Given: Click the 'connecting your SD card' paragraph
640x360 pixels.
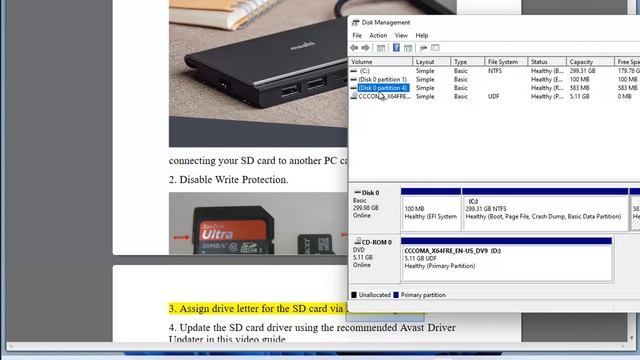Looking at the screenshot, I should [258, 161].
